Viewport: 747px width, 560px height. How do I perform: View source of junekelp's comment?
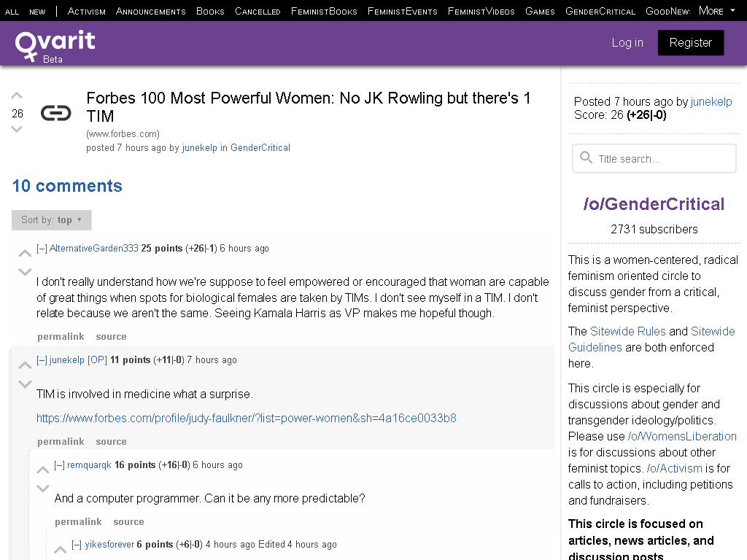[x=111, y=441]
